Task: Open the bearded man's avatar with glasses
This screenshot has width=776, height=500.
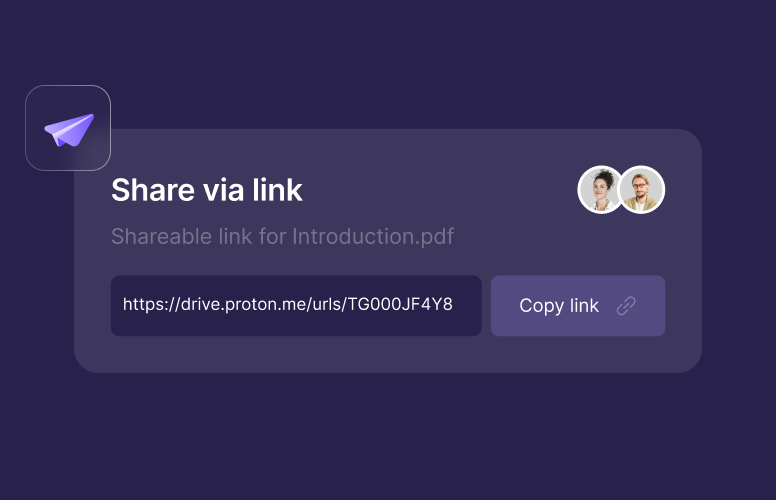Action: click(642, 190)
